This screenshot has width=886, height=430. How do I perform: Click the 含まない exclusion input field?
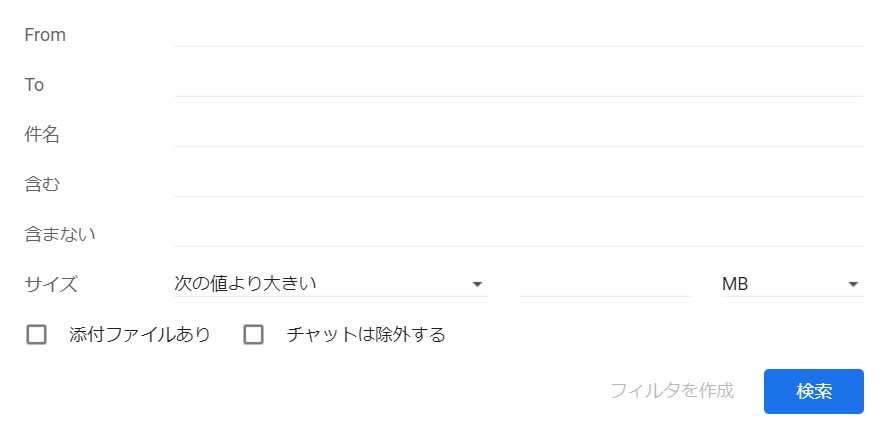[518, 234]
